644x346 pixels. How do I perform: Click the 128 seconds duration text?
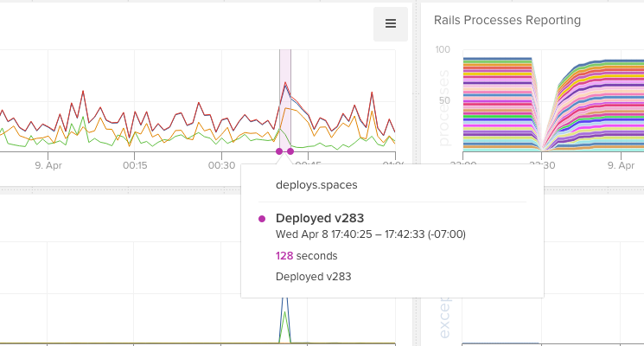pyautogui.click(x=306, y=256)
